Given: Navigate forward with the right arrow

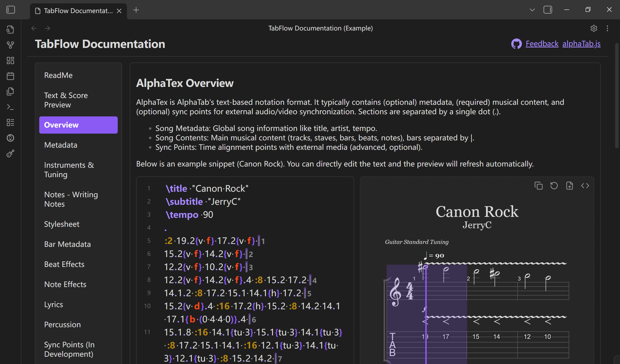Looking at the screenshot, I should [x=47, y=28].
